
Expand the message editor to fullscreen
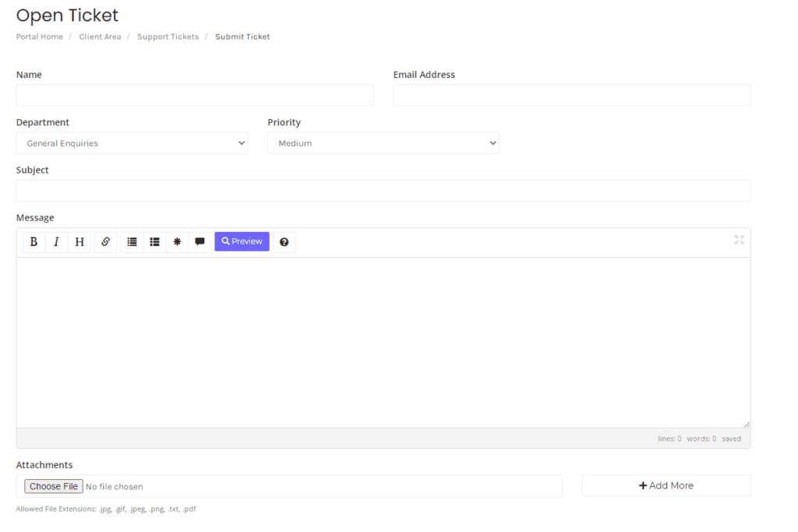(739, 240)
